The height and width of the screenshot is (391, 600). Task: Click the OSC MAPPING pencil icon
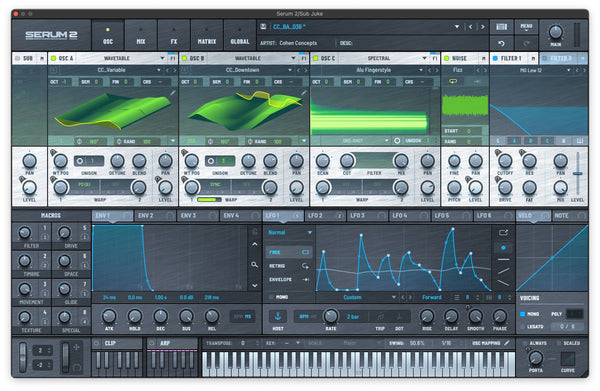pyautogui.click(x=507, y=343)
